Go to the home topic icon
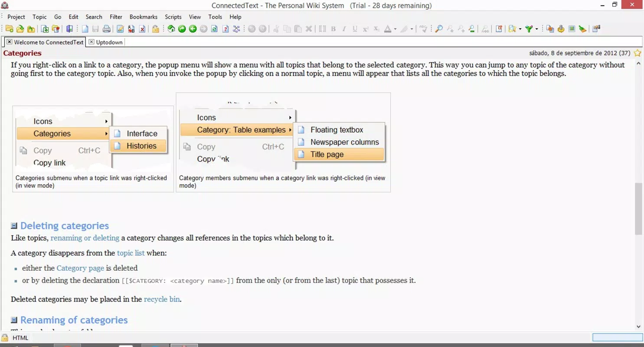 [x=171, y=29]
